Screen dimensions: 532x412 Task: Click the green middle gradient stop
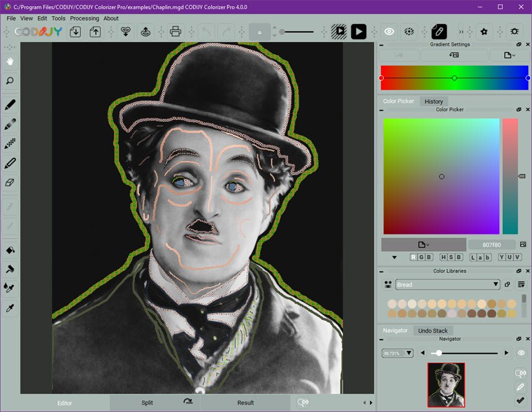pos(454,78)
